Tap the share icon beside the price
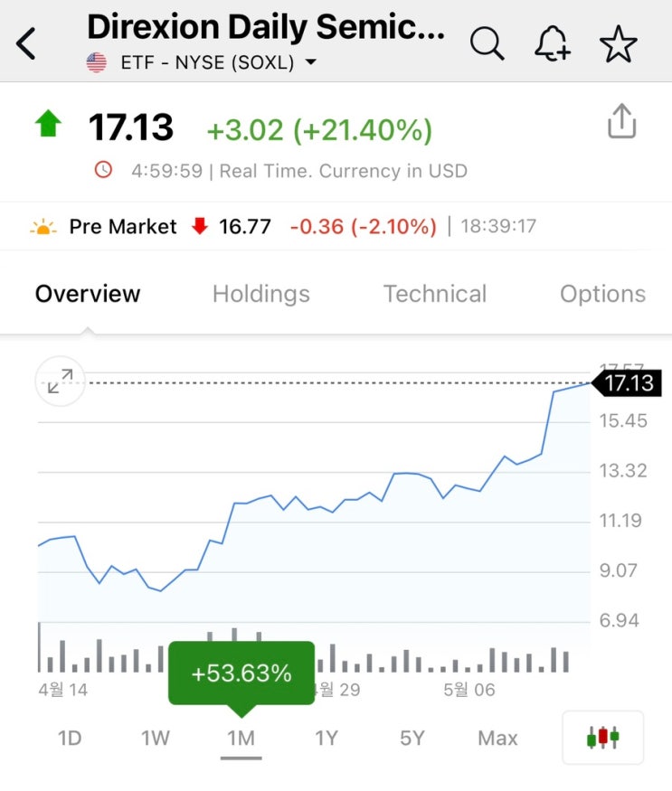 point(622,121)
